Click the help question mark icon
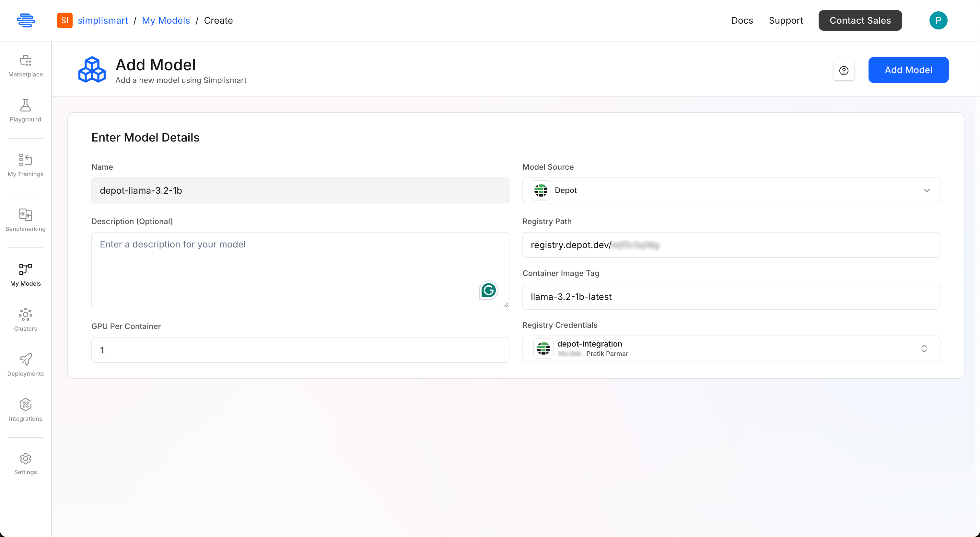The width and height of the screenshot is (980, 537). pyautogui.click(x=844, y=70)
